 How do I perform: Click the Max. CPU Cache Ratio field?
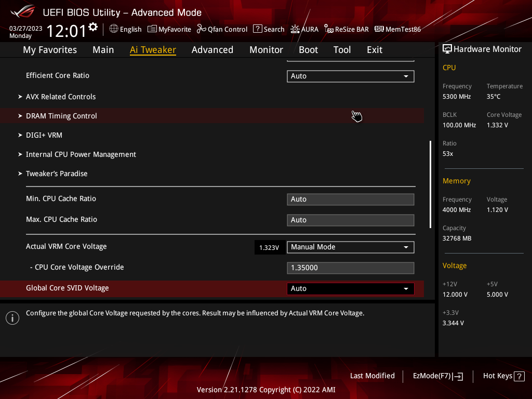[351, 220]
